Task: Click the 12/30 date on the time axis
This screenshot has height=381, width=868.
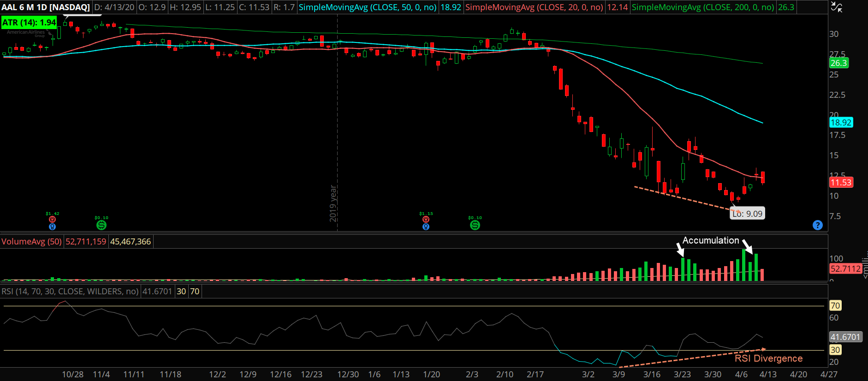Action: pos(348,374)
